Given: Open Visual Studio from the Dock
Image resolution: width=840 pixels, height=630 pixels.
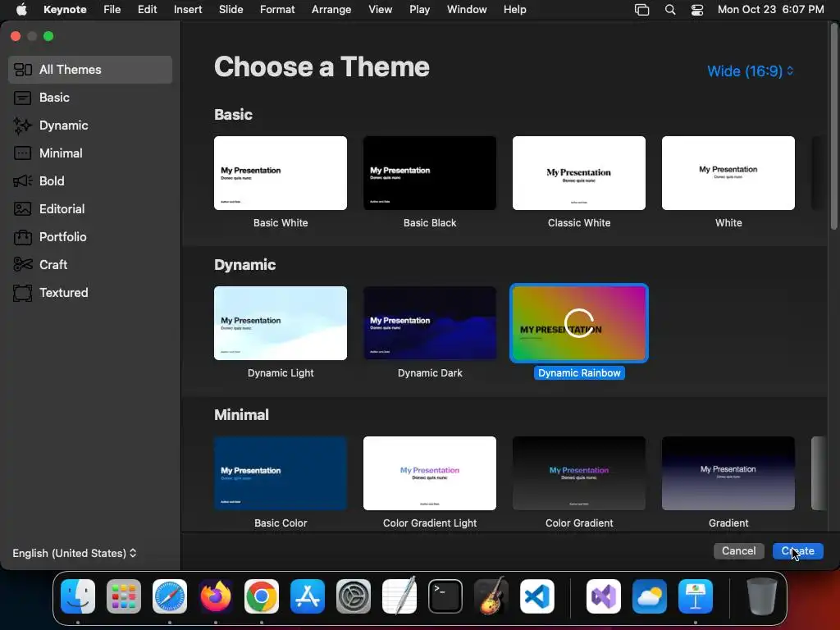Looking at the screenshot, I should (604, 596).
